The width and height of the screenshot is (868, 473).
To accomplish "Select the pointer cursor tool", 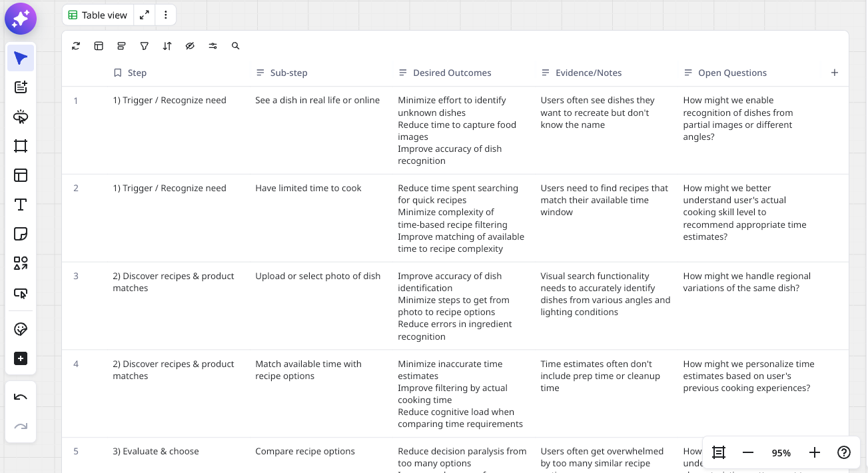I will 21,59.
